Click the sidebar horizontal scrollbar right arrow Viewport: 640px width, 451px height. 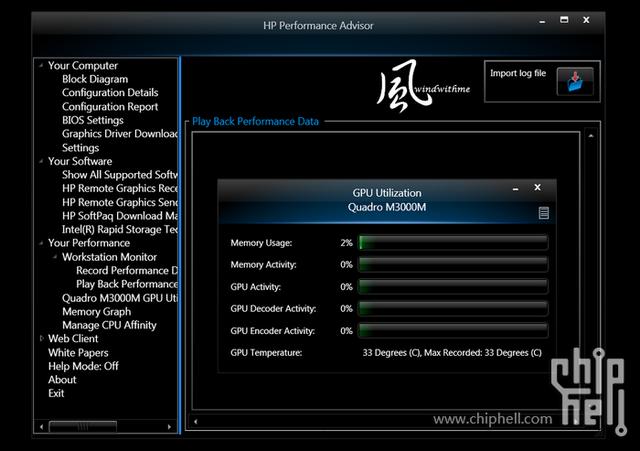click(169, 427)
